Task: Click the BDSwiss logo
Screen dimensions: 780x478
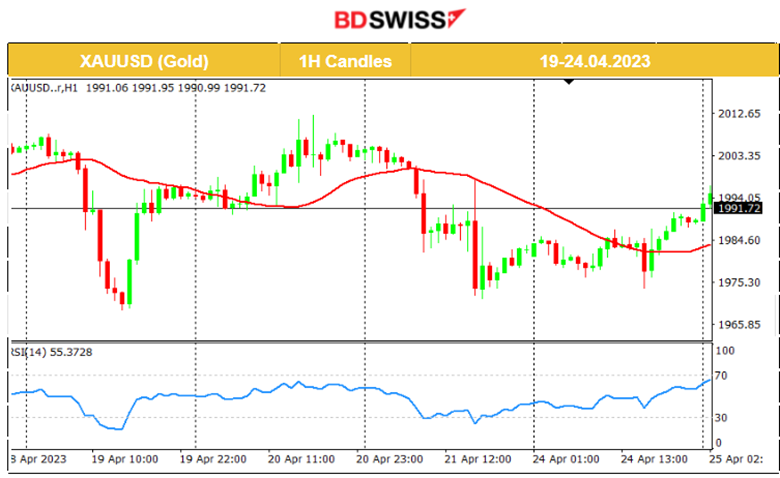Action: [x=400, y=19]
